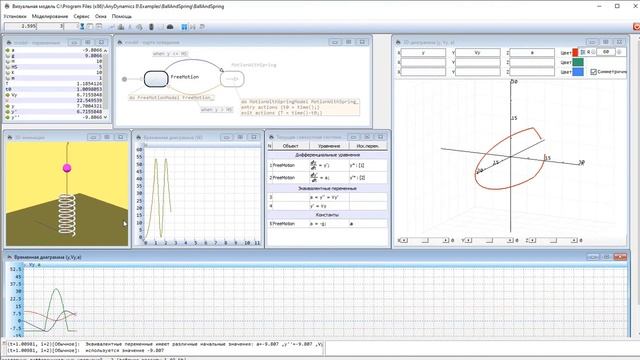Click the X rotation slider in 3D diagram
The image size is (640, 360).
pos(426,240)
